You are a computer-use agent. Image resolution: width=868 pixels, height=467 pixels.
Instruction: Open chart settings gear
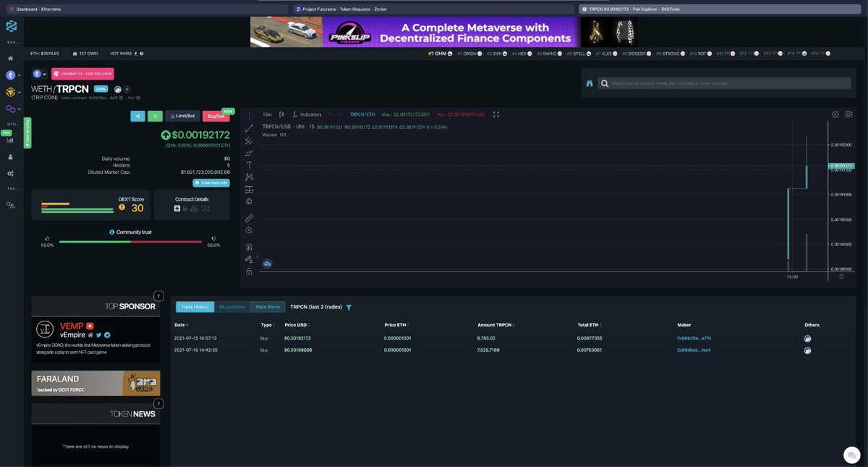click(x=835, y=114)
